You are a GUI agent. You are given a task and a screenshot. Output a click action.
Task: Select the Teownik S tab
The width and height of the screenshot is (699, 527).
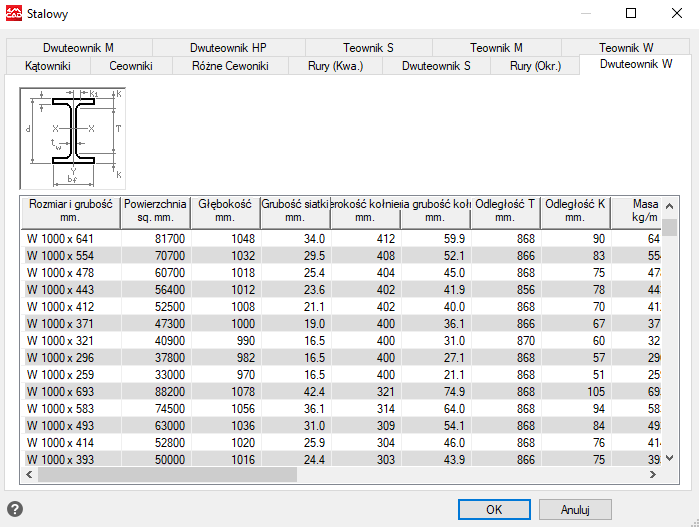(x=368, y=48)
